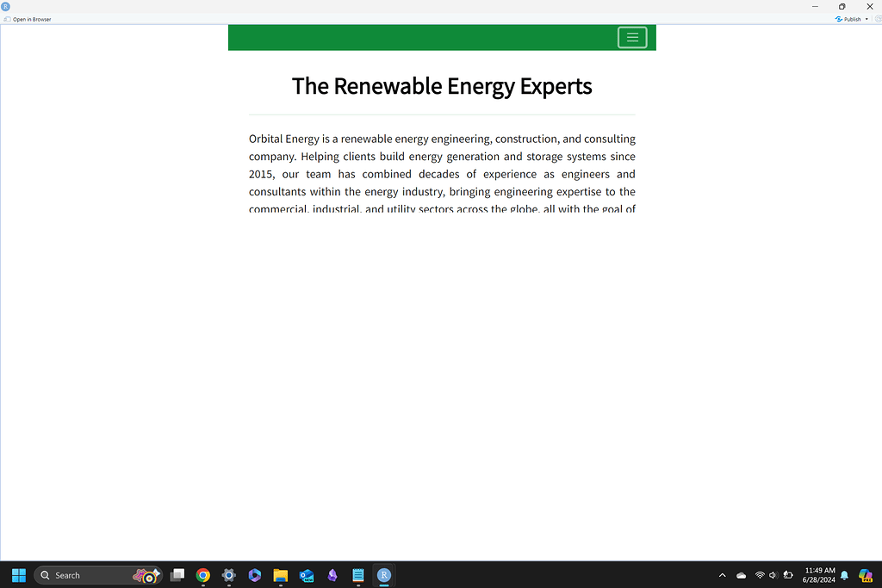Open the Windows Start menu
The image size is (882, 588).
[18, 575]
